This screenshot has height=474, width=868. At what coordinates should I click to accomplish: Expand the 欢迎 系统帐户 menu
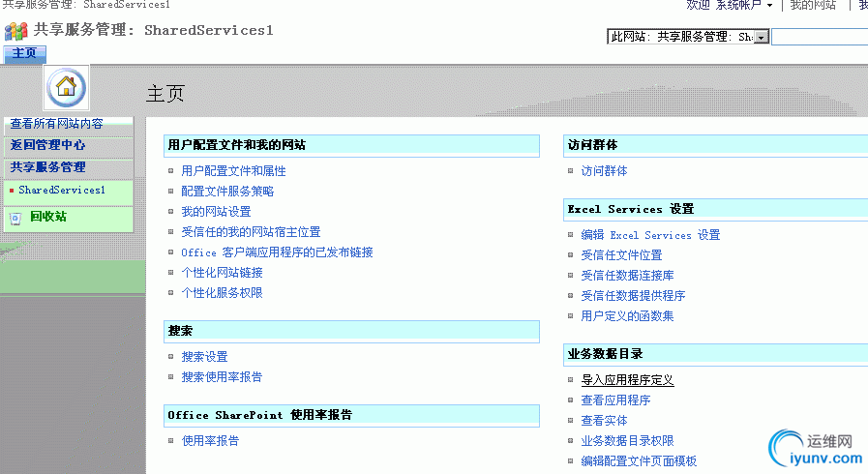tap(729, 5)
